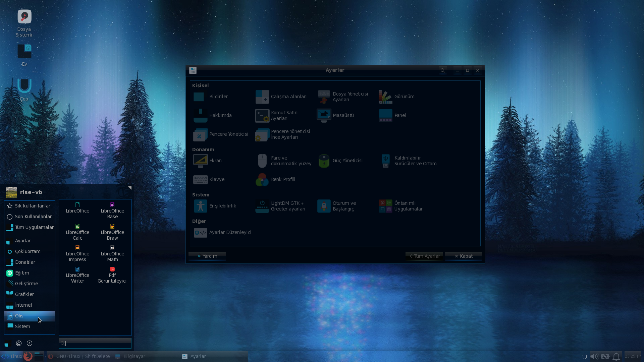This screenshot has height=362, width=644.
Task: Launch LibreOffice Writer from menu
Action: click(77, 275)
